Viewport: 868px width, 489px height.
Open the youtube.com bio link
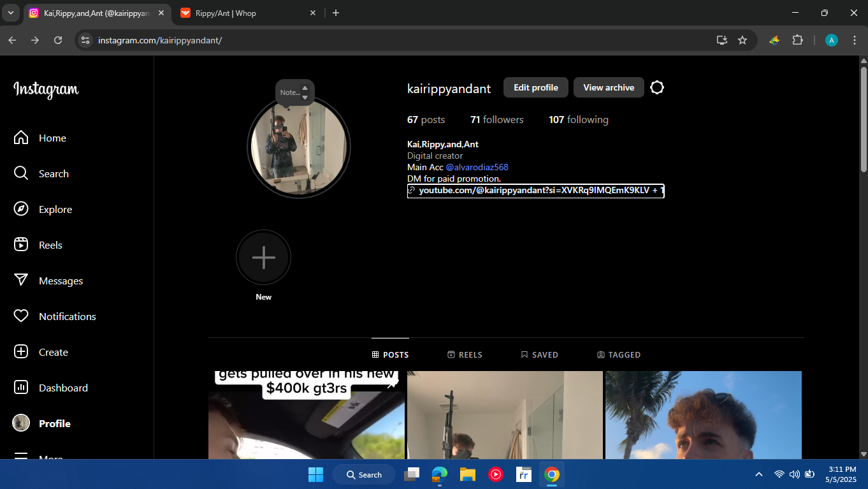(536, 191)
